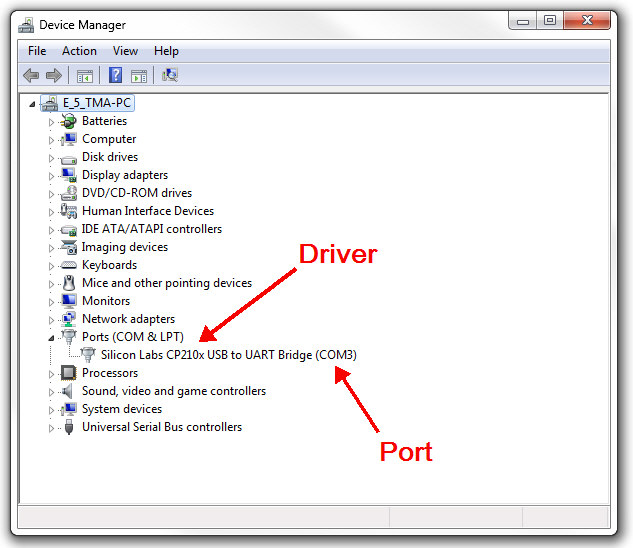Expand the Batteries node
The image size is (633, 548).
click(51, 122)
